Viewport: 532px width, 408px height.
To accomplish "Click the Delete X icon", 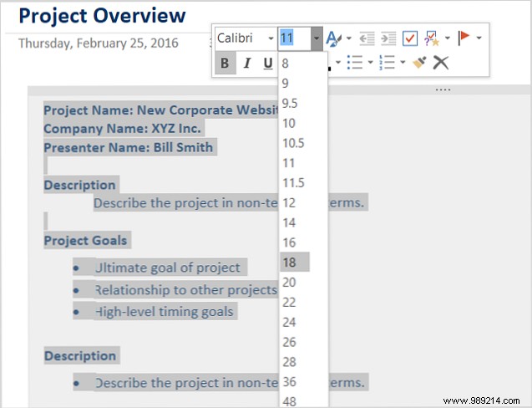I will tap(441, 63).
